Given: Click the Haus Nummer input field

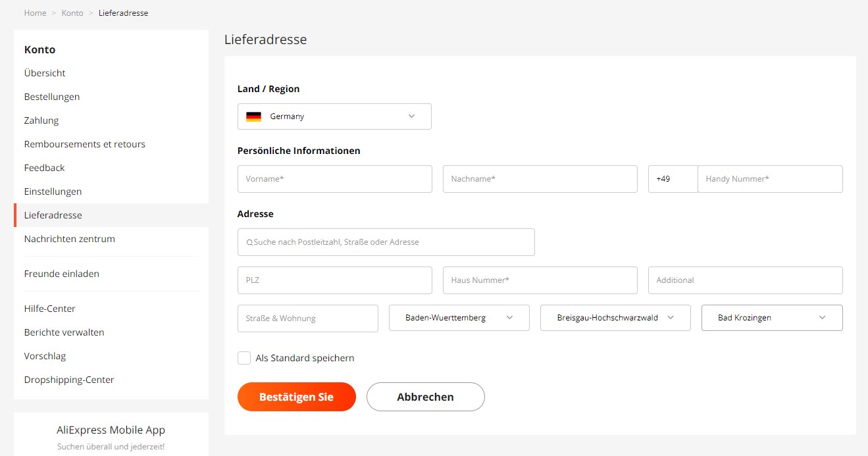Looking at the screenshot, I should pos(540,280).
